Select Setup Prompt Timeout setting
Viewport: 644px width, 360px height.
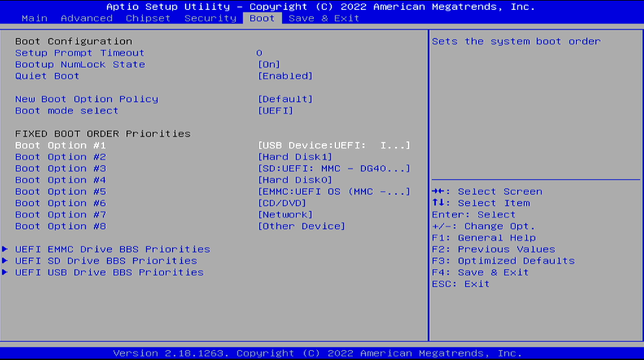click(79, 53)
